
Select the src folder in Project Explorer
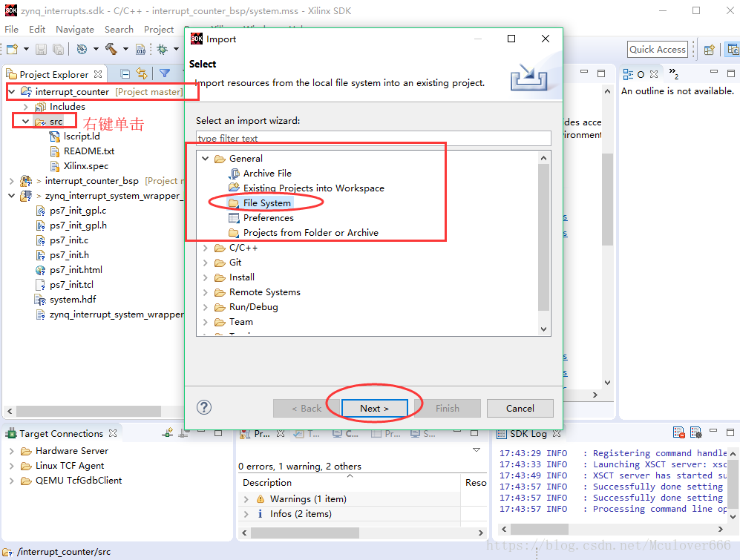click(x=56, y=122)
